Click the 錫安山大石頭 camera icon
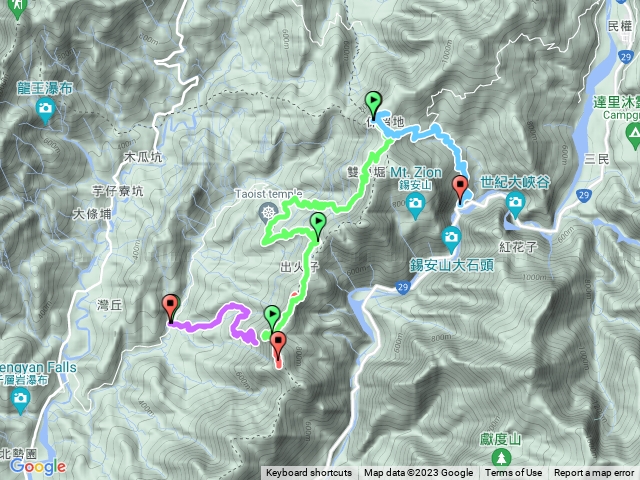This screenshot has width=640, height=480. (451, 238)
